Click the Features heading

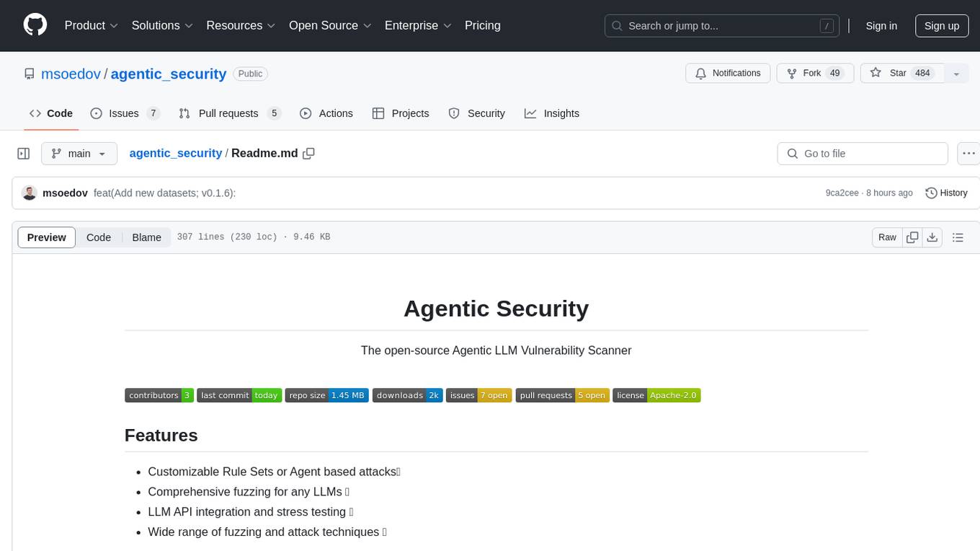click(x=161, y=436)
